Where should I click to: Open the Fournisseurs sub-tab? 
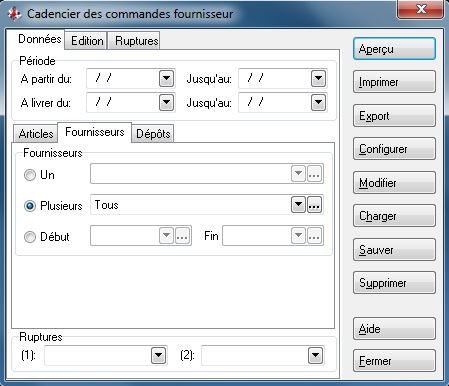pyautogui.click(x=95, y=132)
